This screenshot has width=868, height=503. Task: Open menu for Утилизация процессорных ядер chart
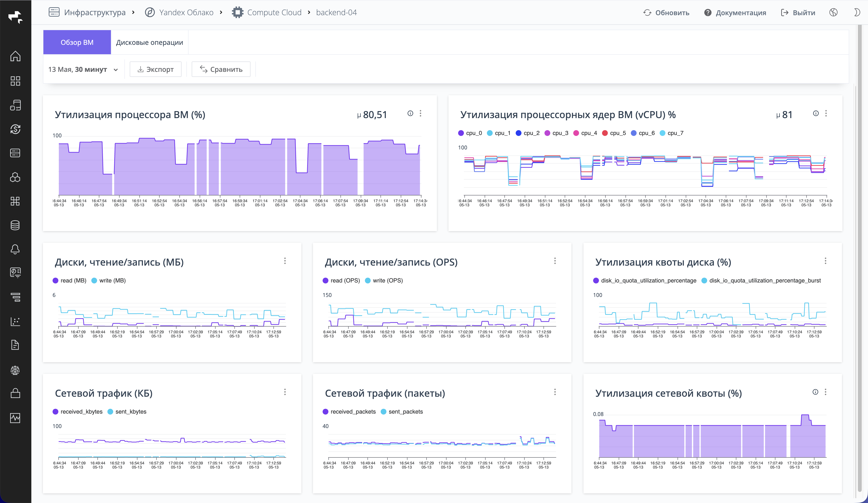point(826,113)
